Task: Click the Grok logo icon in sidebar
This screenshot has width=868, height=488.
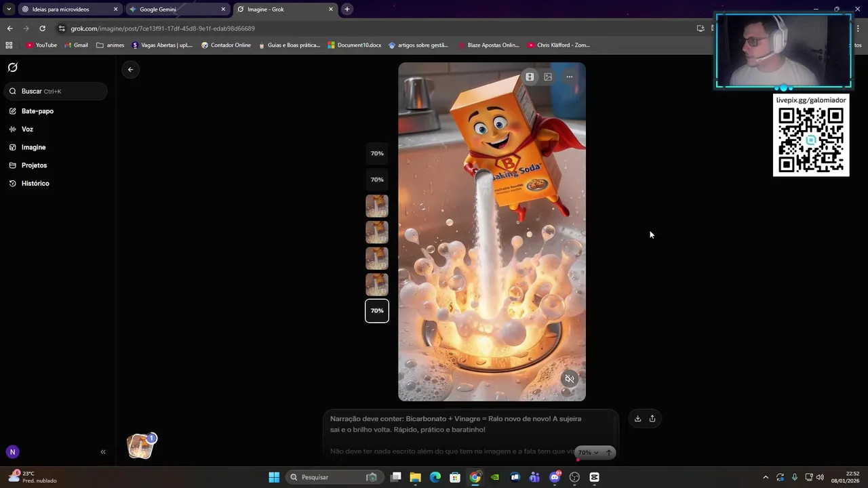Action: pyautogui.click(x=12, y=68)
